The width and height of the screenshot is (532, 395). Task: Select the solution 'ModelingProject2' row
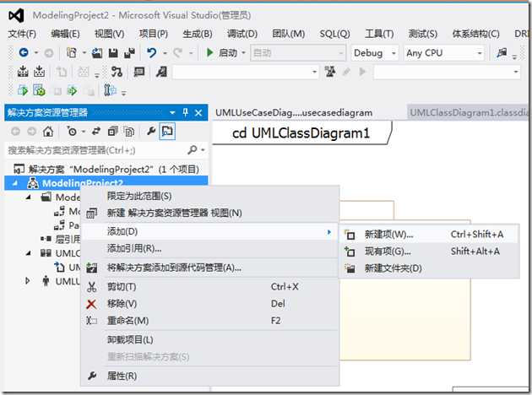tap(106, 169)
